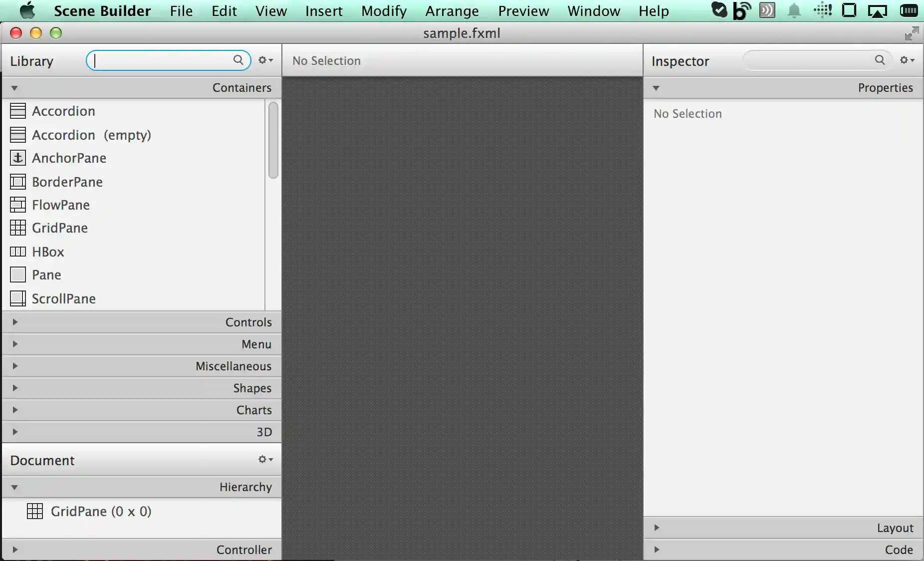Expand the Code section
The width and height of the screenshot is (924, 561).
tap(657, 550)
